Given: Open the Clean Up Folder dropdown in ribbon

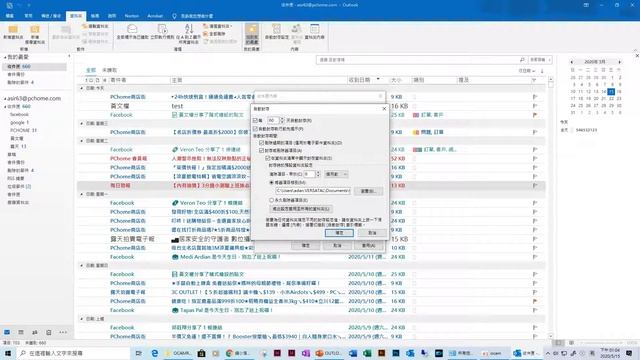Looking at the screenshot, I should coord(218,26).
